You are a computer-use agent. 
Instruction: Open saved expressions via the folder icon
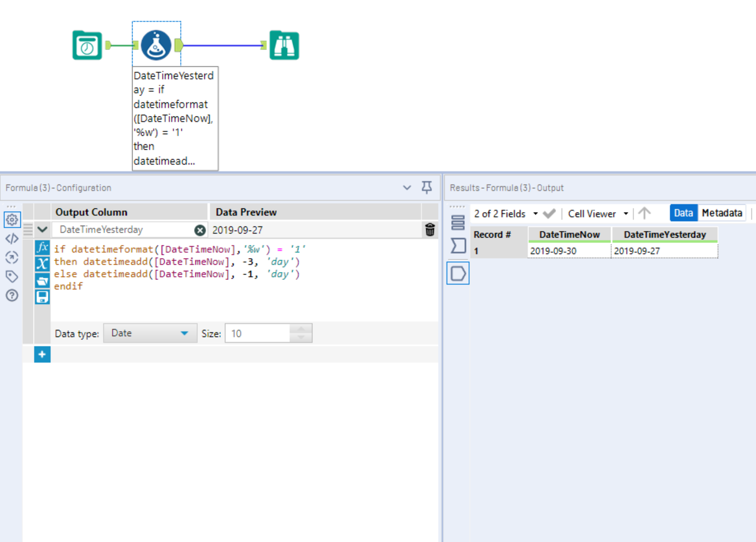coord(42,280)
